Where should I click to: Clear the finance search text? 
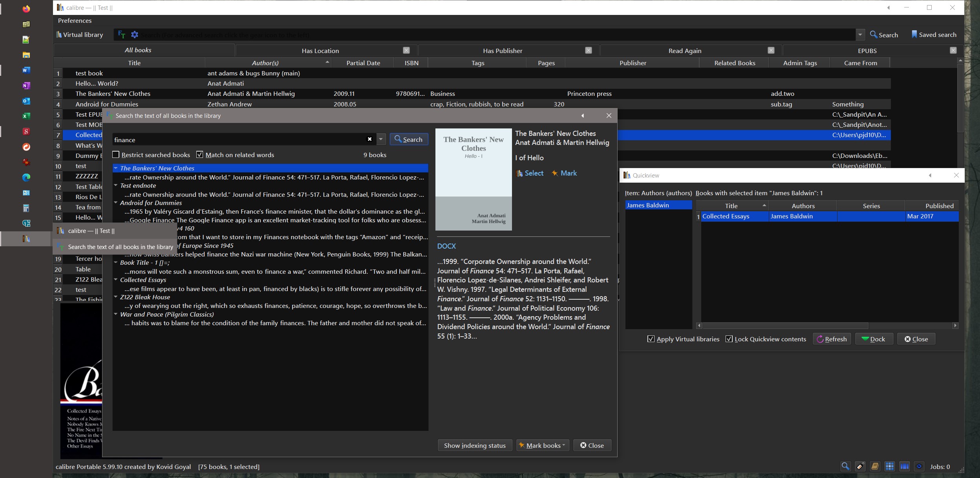coord(369,139)
